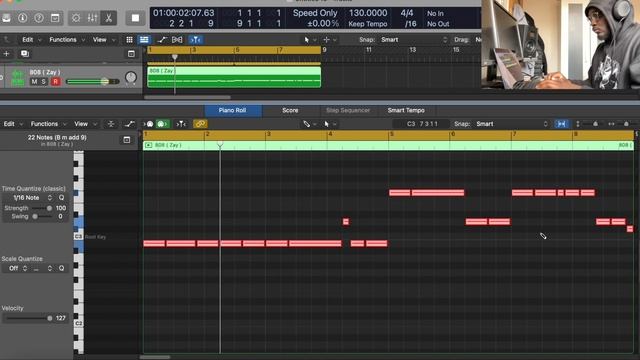Toggle Collapse Mode icon in Piano Roll
The height and width of the screenshot is (360, 640).
click(x=111, y=124)
